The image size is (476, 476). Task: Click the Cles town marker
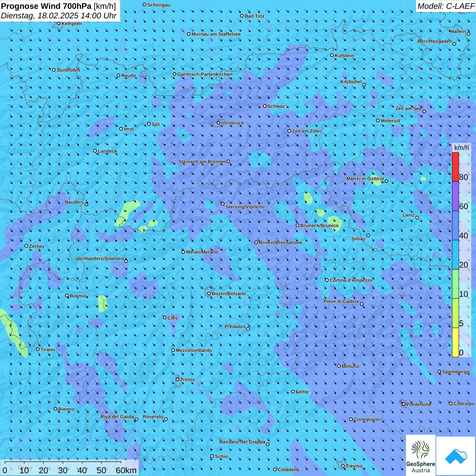(x=165, y=318)
